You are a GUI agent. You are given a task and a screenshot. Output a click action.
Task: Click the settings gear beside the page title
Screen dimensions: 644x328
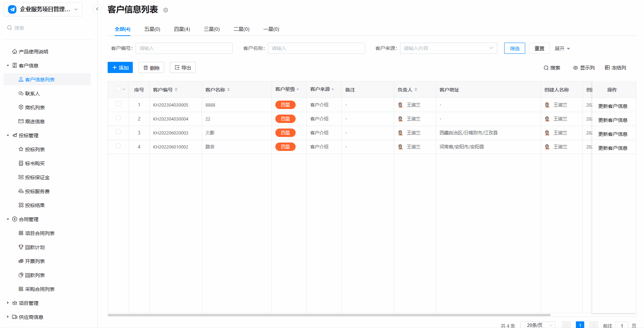tap(166, 10)
